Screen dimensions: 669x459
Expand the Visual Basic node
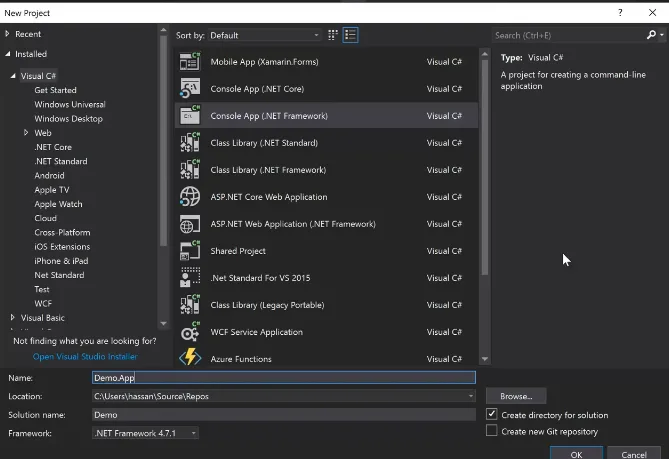[x=12, y=317]
